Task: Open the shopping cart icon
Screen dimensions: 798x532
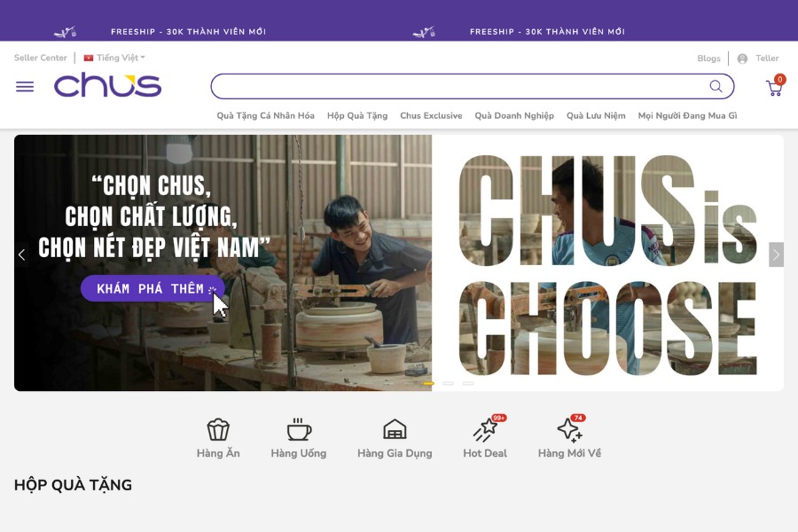Action: point(775,86)
